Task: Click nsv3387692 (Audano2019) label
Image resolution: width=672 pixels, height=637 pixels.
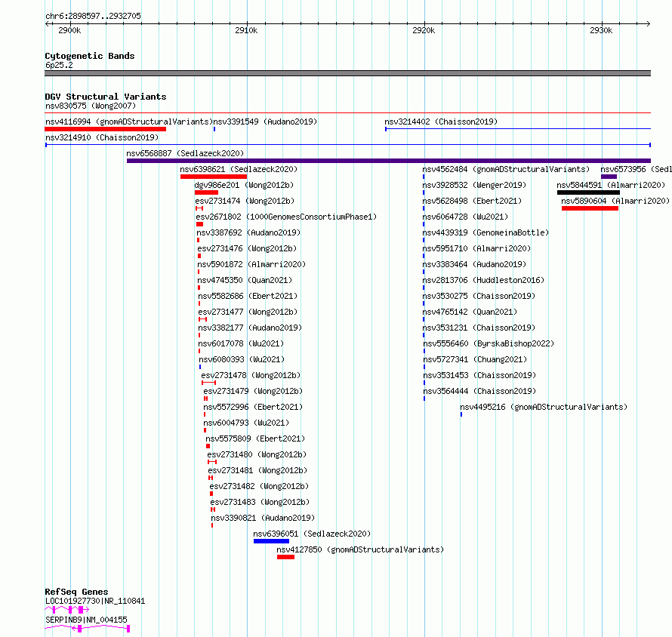Action: click(x=248, y=232)
